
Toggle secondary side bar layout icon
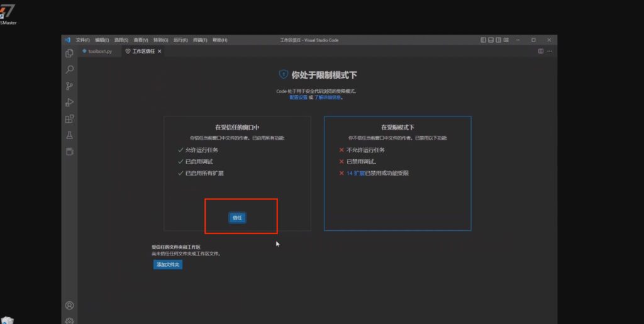pyautogui.click(x=499, y=40)
